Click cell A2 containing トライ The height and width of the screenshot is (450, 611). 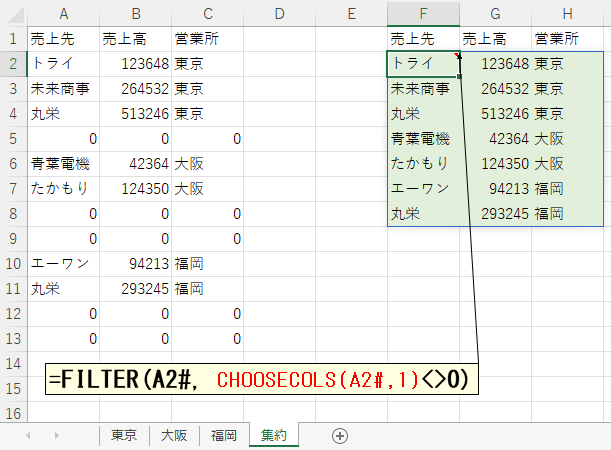point(64,64)
